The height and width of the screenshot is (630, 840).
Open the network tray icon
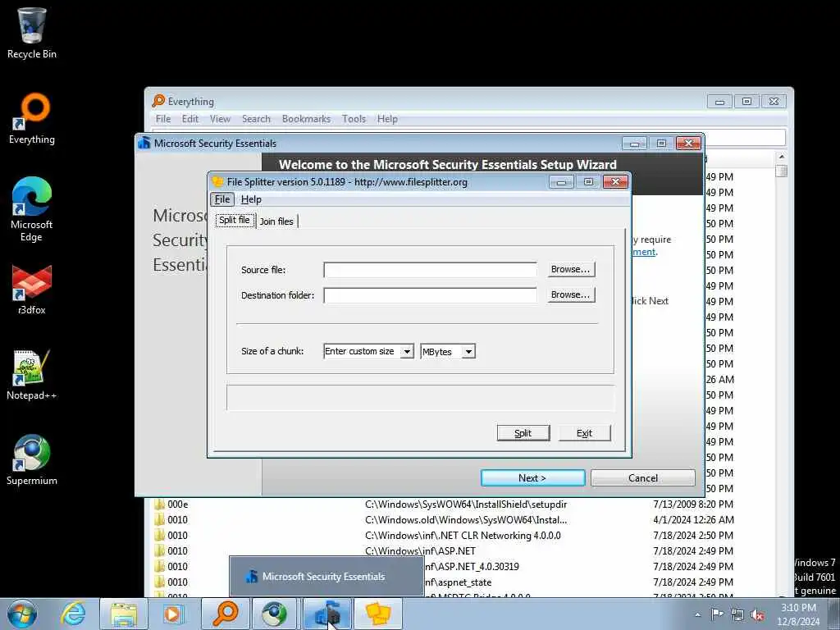coord(737,614)
